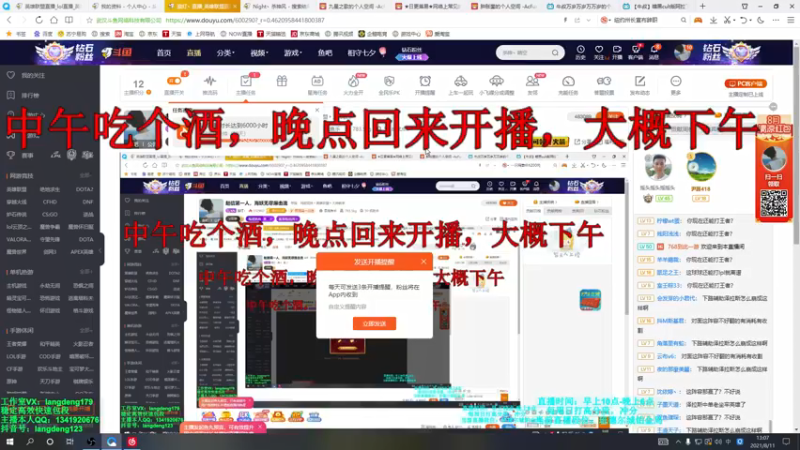Select COD手游 category in sidebar

point(49,356)
